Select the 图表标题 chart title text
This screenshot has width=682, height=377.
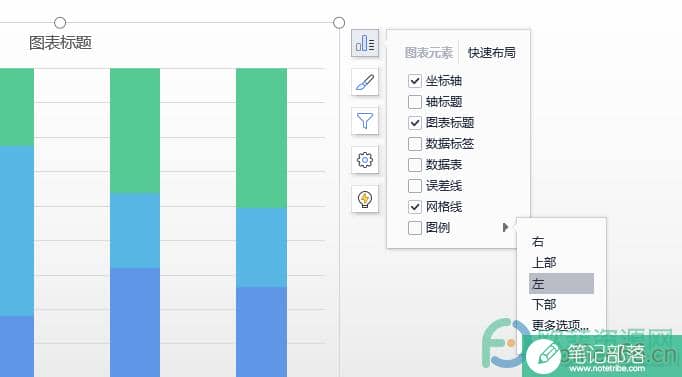pyautogui.click(x=60, y=43)
